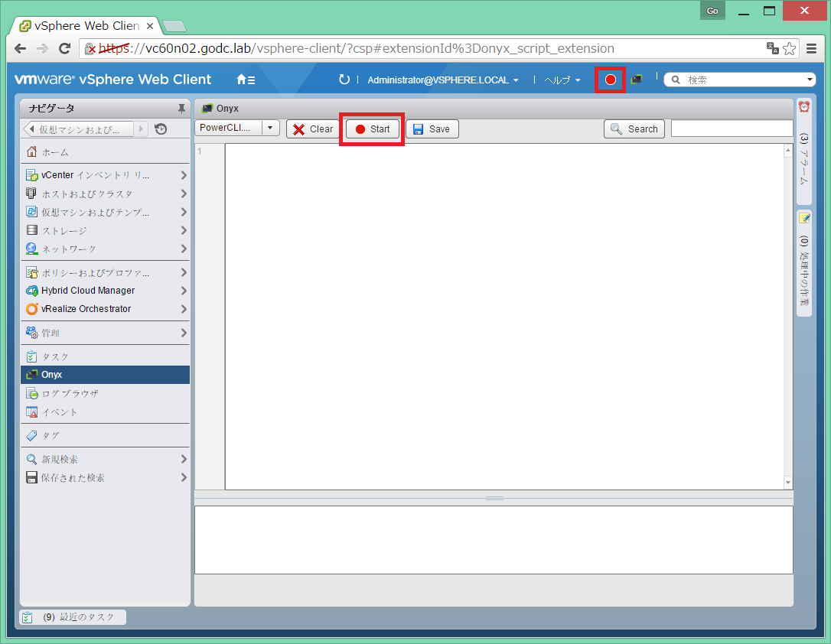
Task: Bookmark page with star icon
Action: coord(789,49)
